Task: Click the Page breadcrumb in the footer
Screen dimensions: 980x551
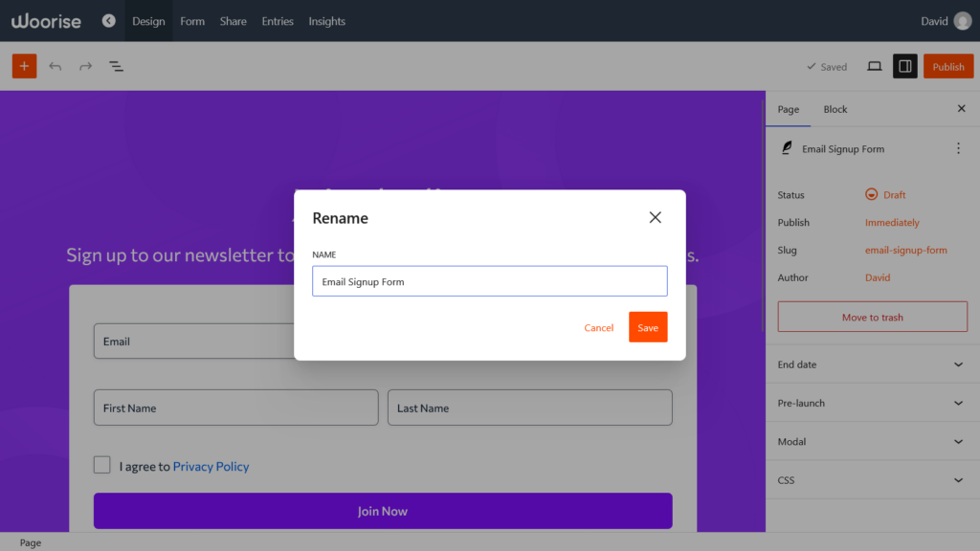Action: [x=30, y=543]
